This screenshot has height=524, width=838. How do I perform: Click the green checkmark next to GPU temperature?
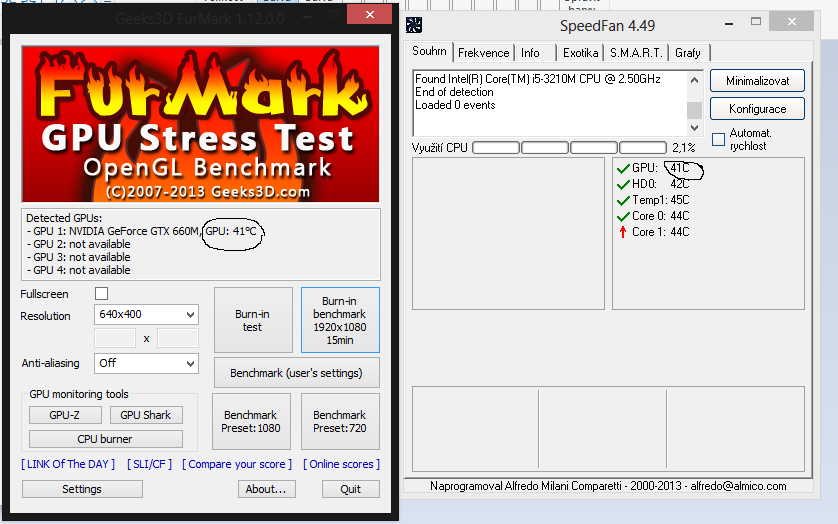[623, 169]
